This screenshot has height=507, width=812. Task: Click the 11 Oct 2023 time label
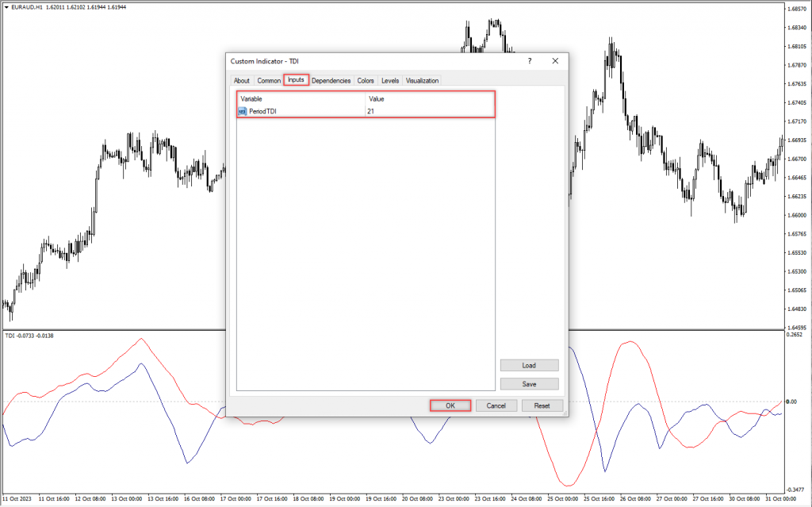coord(17,499)
